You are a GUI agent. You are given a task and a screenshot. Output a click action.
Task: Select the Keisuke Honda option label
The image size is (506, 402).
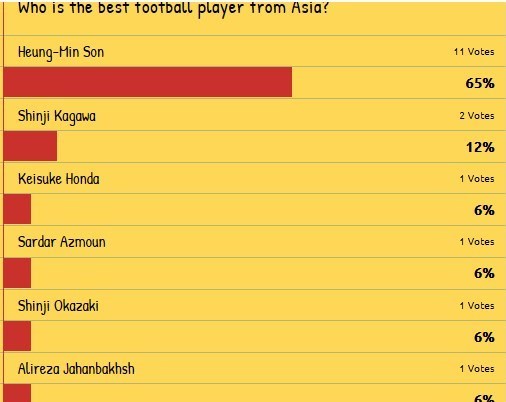click(x=59, y=179)
